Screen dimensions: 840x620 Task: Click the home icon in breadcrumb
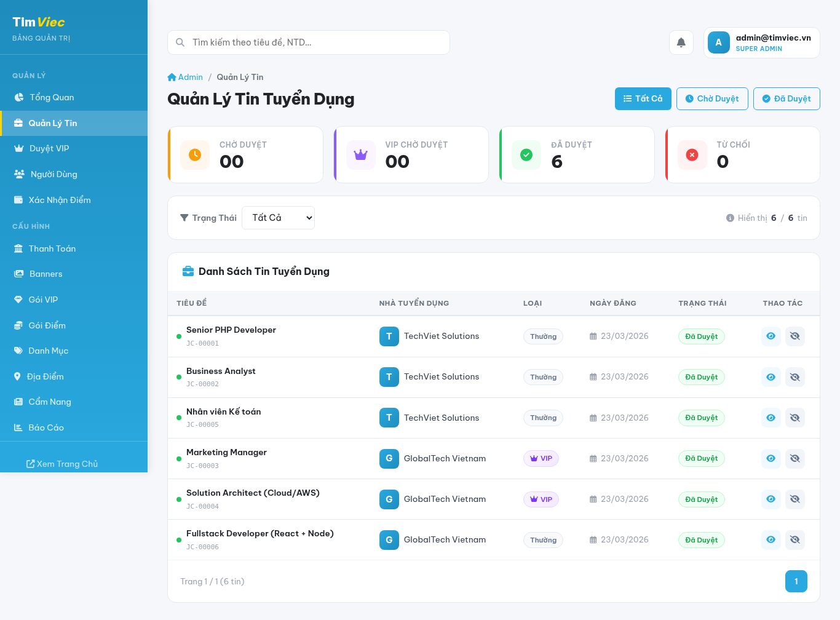pyautogui.click(x=172, y=77)
